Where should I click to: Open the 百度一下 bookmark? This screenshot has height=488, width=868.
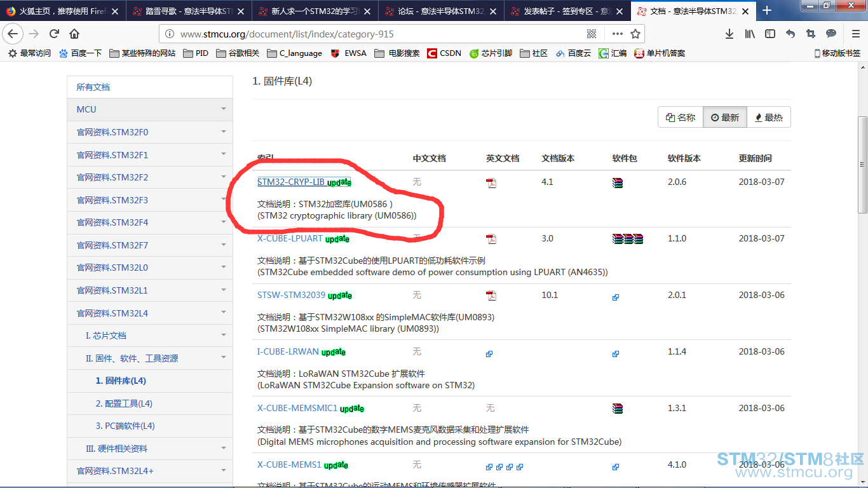80,53
